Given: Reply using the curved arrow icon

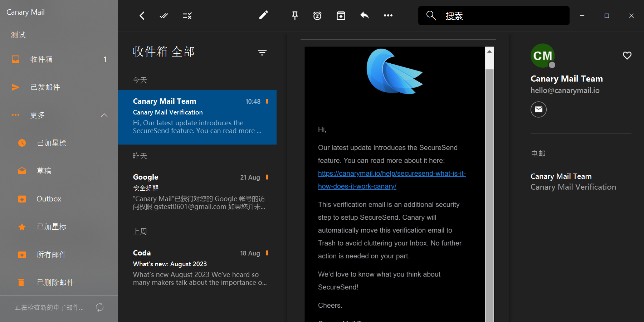Looking at the screenshot, I should 365,15.
